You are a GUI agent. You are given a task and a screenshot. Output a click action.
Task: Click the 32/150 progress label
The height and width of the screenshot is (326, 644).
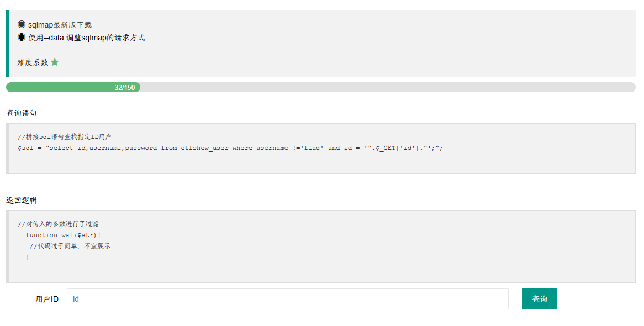pyautogui.click(x=124, y=87)
